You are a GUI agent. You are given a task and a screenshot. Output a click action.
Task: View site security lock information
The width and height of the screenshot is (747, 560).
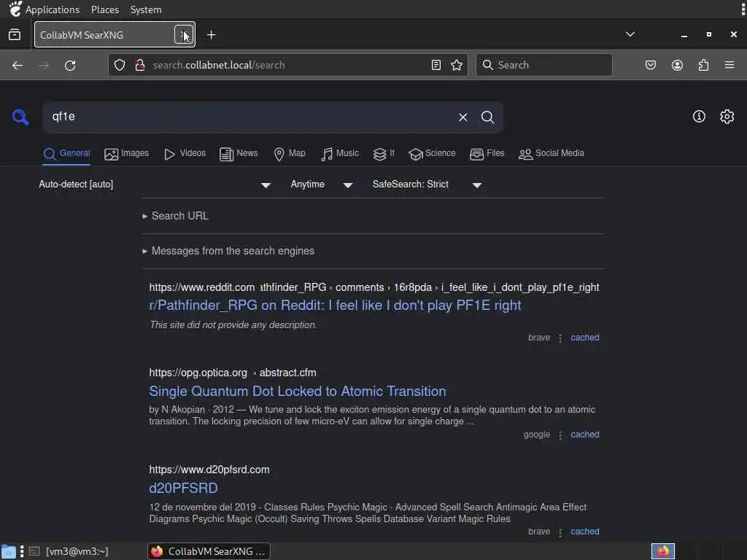click(x=139, y=65)
